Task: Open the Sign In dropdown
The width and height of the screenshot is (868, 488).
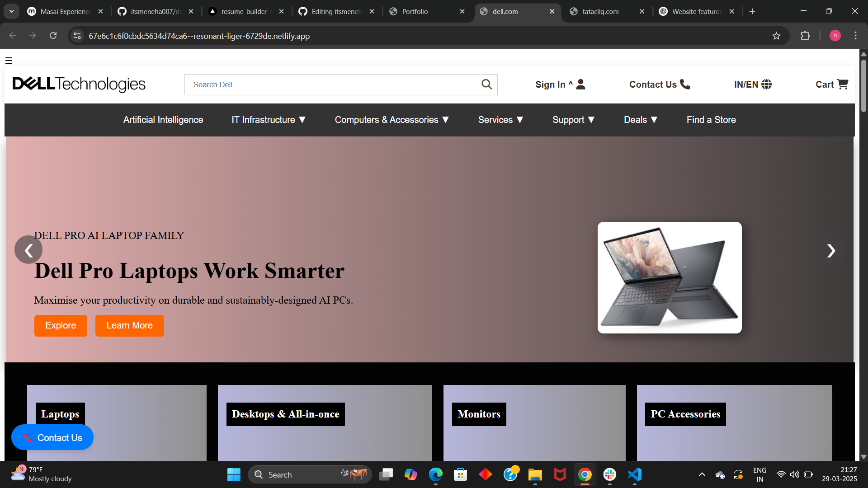Action: [561, 84]
